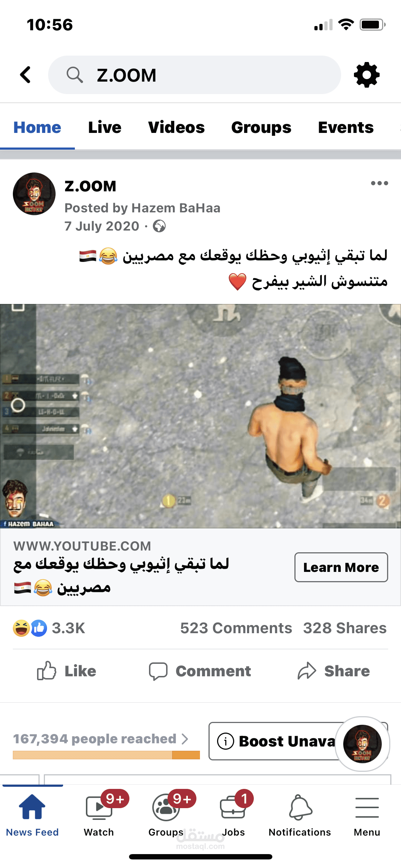Open the YouTube video thumbnail

click(200, 416)
